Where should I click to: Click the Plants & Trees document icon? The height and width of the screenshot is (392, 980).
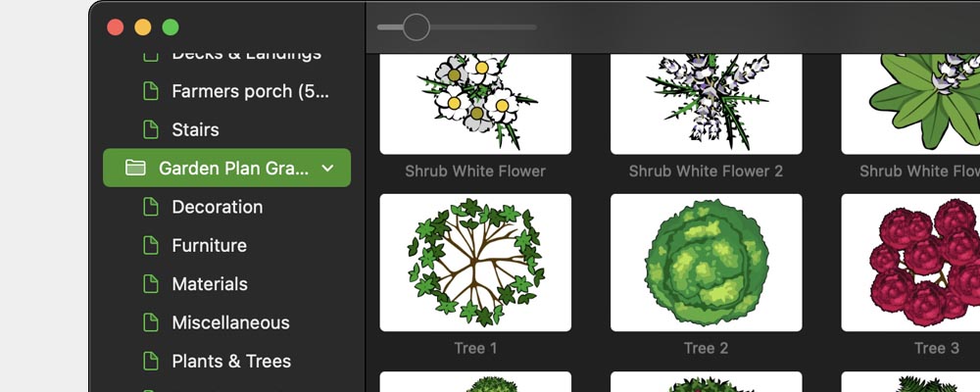click(x=151, y=361)
